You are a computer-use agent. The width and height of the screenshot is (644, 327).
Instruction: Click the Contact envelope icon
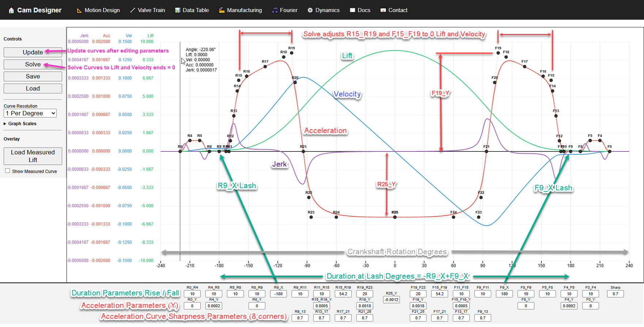[x=383, y=10]
